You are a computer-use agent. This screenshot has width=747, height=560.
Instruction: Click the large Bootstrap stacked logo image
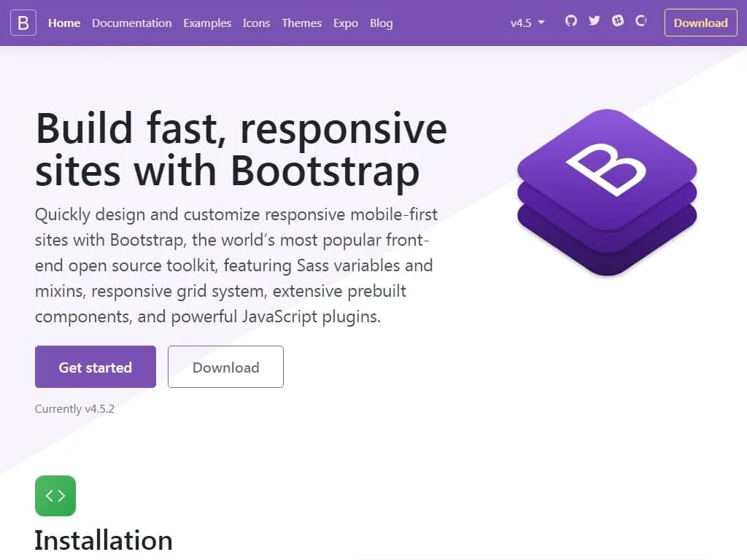[x=607, y=192]
